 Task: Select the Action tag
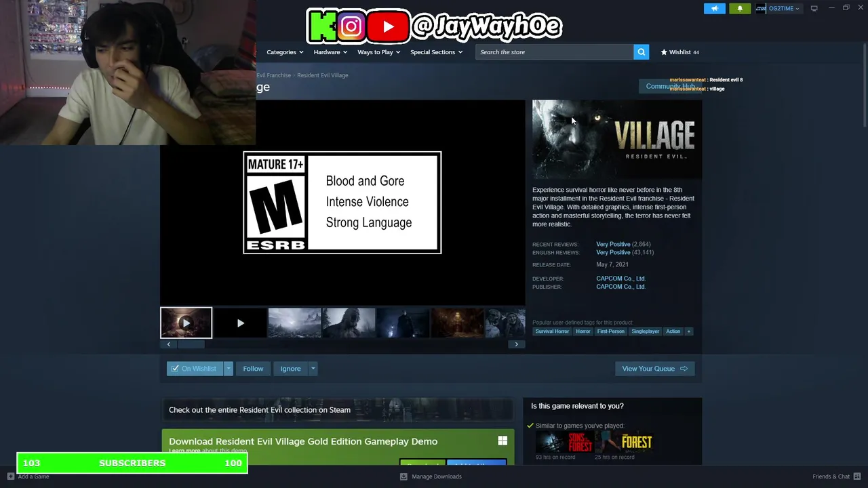673,331
